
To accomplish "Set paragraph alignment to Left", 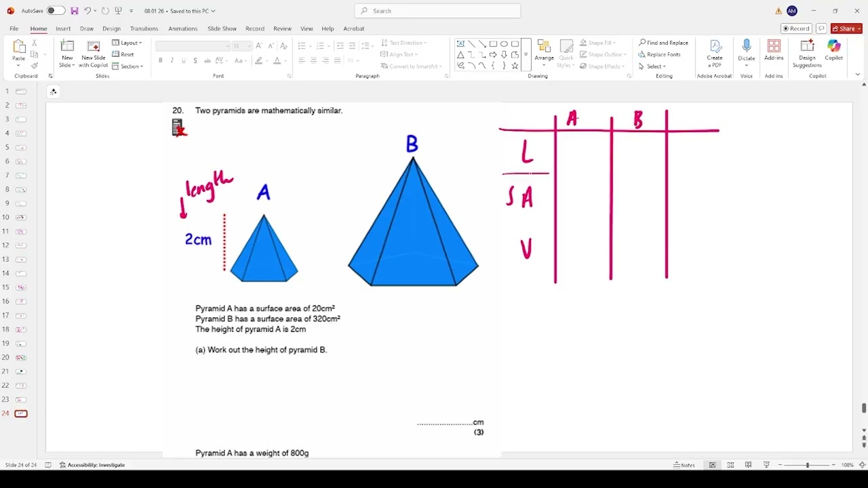I will pyautogui.click(x=302, y=60).
